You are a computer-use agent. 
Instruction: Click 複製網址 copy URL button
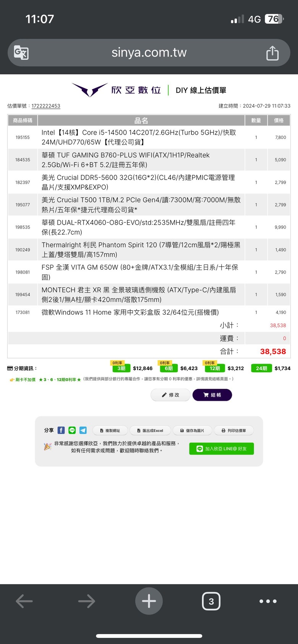pyautogui.click(x=110, y=430)
